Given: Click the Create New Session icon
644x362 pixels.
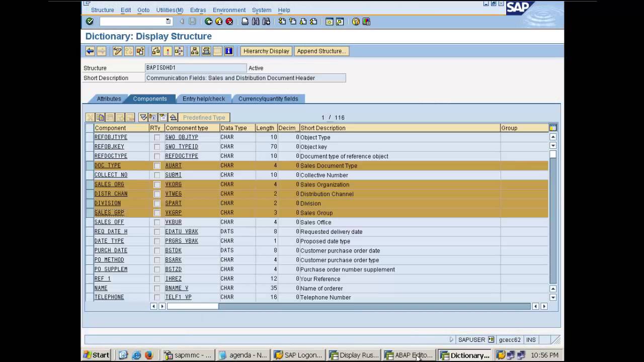Looking at the screenshot, I should tap(330, 22).
